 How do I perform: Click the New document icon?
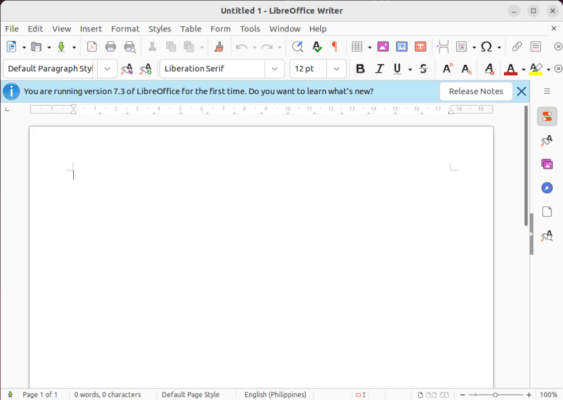coord(11,47)
